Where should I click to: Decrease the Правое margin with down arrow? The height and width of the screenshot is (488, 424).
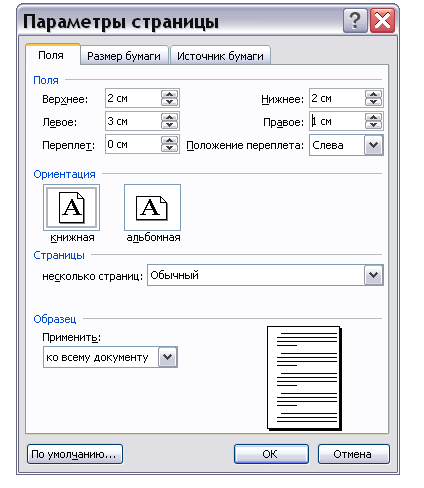(374, 125)
